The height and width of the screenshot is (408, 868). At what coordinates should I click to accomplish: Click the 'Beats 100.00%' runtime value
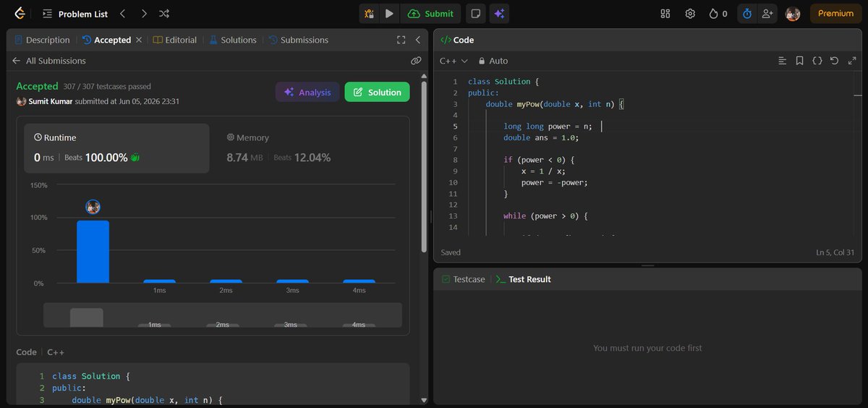point(98,157)
